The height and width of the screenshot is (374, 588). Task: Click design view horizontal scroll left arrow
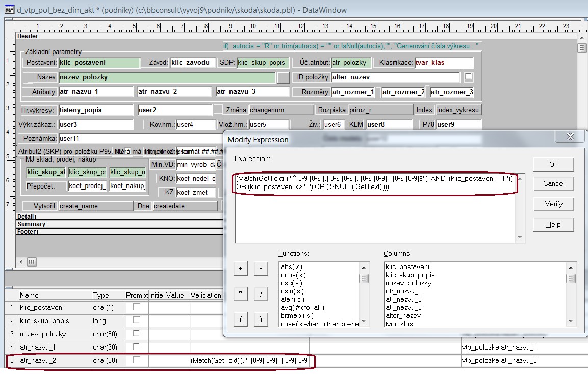(x=20, y=262)
